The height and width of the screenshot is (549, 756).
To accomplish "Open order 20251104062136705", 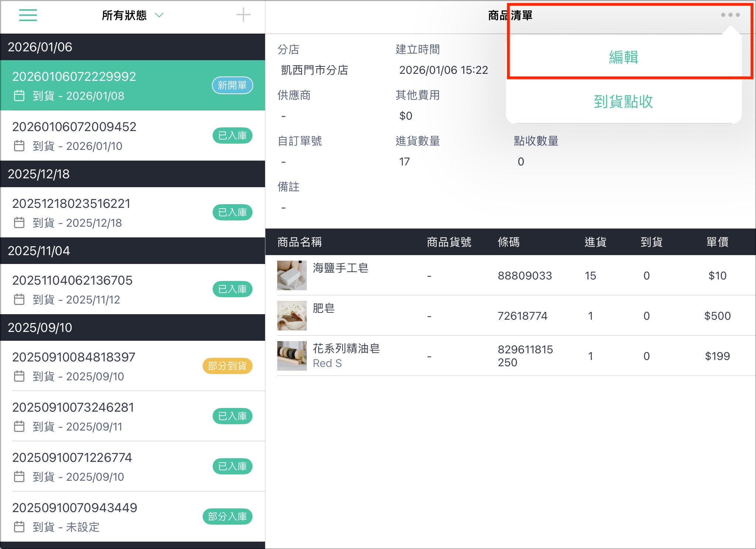I will pyautogui.click(x=133, y=289).
